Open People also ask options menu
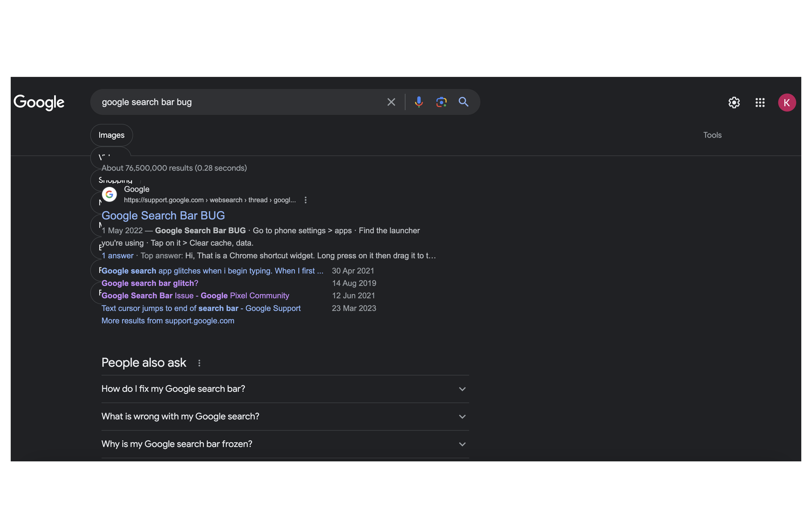812x507 pixels. pyautogui.click(x=199, y=363)
